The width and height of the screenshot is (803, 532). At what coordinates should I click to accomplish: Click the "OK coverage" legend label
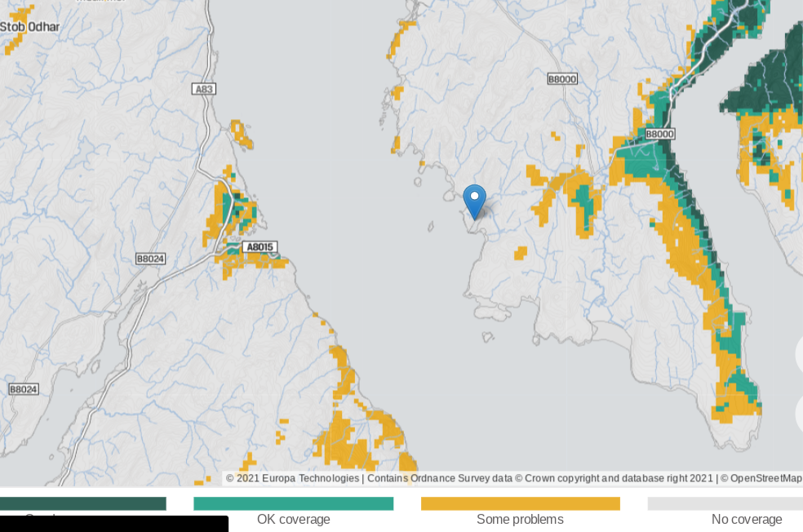pos(293,520)
